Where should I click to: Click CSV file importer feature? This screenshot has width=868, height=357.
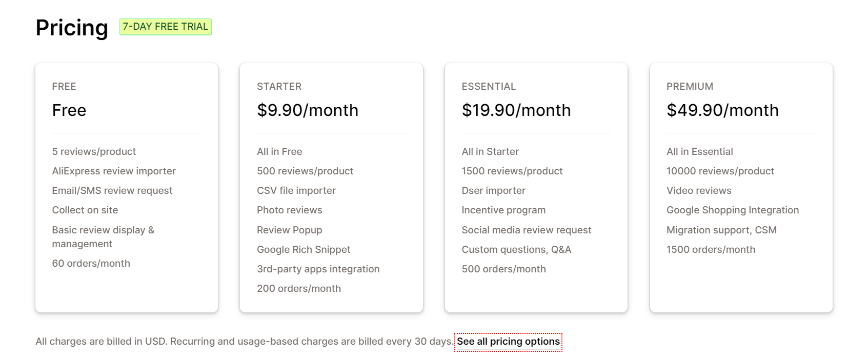pyautogui.click(x=296, y=191)
